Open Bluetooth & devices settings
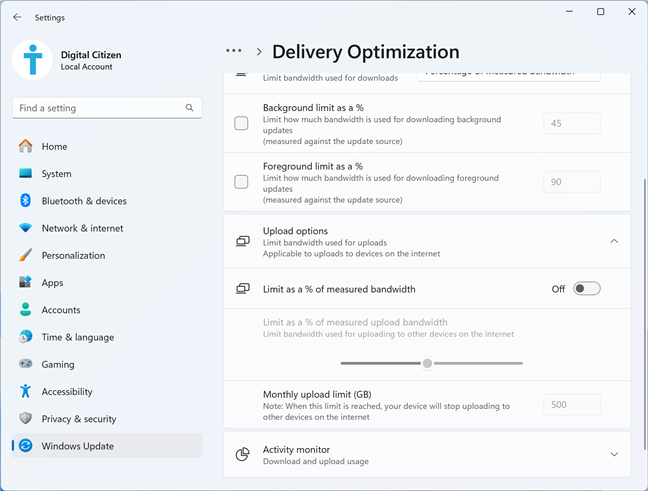 107,201
